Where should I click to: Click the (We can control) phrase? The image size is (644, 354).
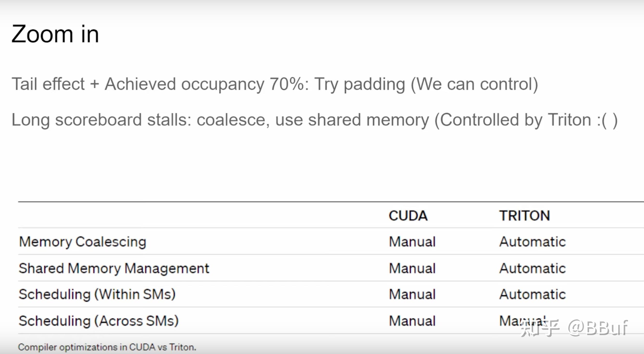point(475,84)
